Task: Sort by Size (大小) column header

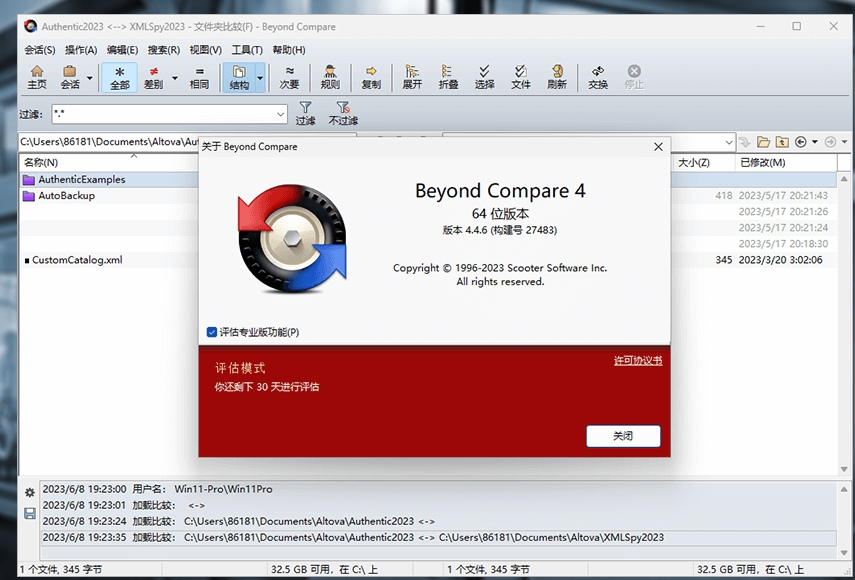Action: click(x=694, y=162)
